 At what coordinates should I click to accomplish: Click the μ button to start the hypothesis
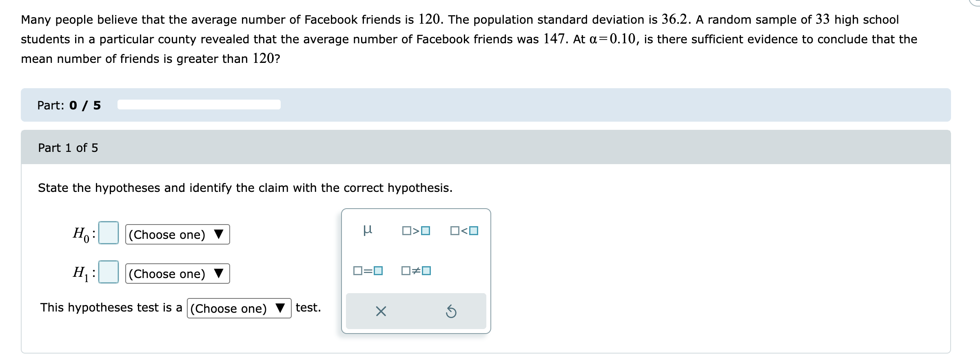[x=368, y=230]
